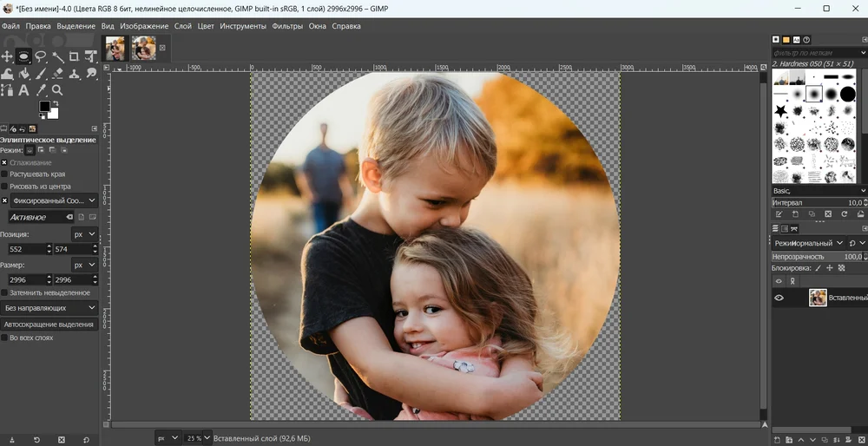Pick the Free Select lasso tool
The width and height of the screenshot is (868, 446).
coord(40,56)
